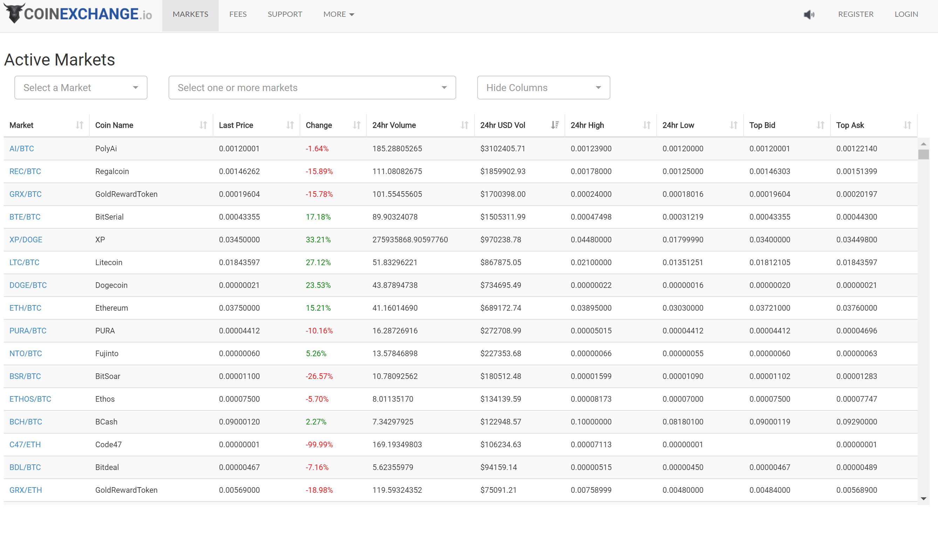
Task: Click the Litecoin coin name cell
Action: click(109, 262)
